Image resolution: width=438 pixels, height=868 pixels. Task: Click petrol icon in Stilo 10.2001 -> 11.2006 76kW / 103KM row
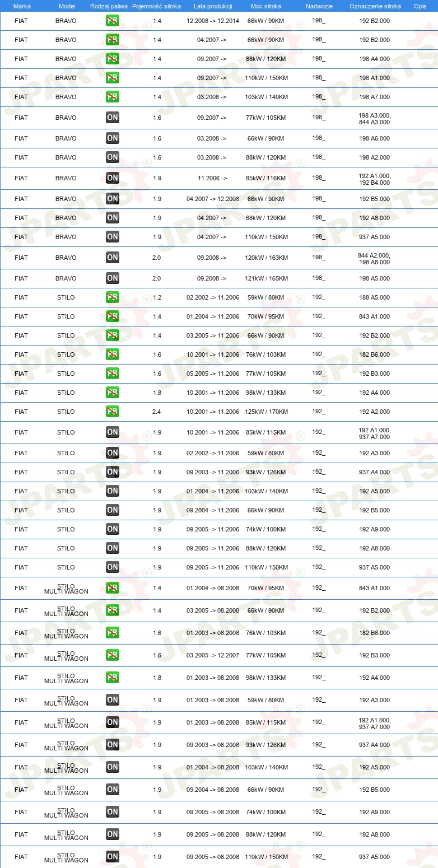tap(113, 354)
